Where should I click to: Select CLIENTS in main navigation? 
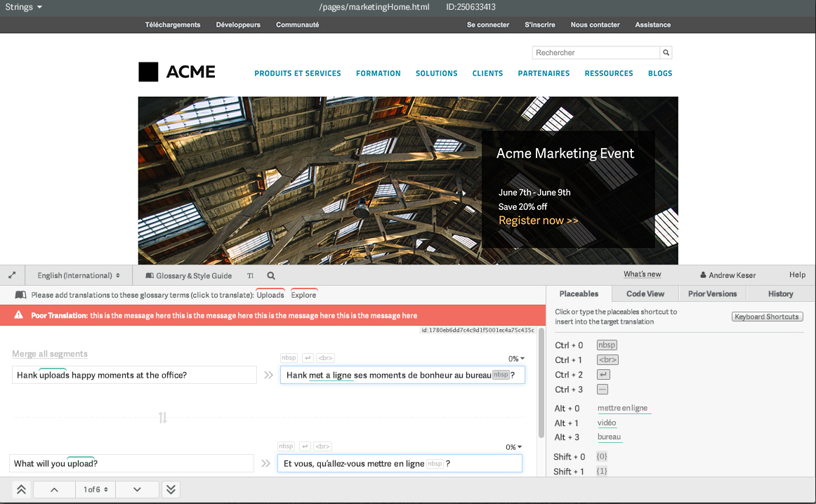pos(487,73)
